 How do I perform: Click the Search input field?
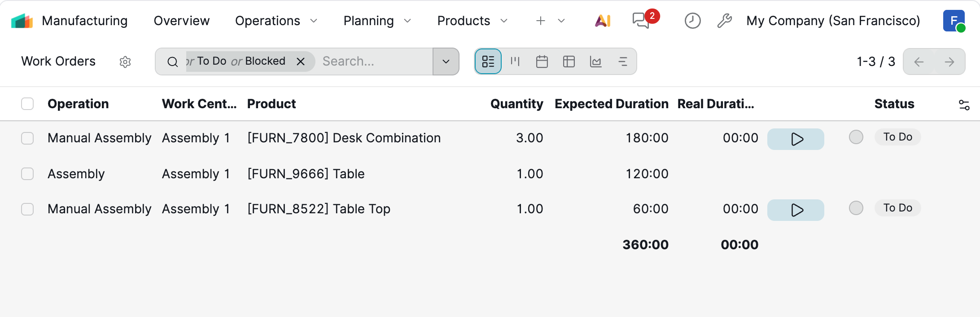[372, 62]
